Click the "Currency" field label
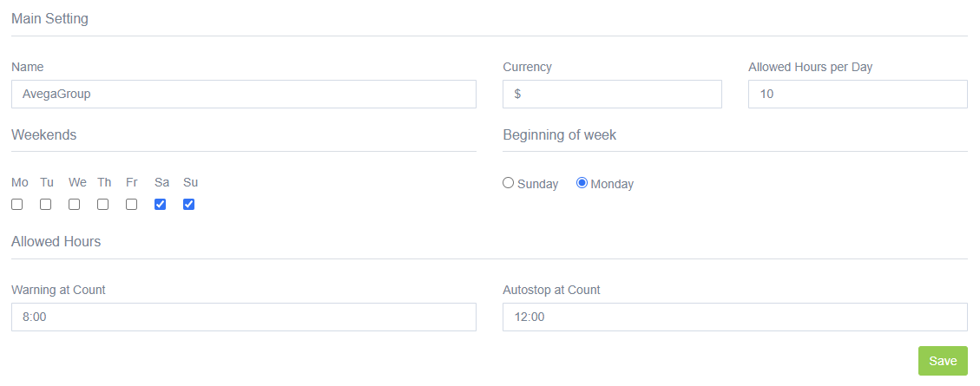The image size is (980, 386). 527,67
